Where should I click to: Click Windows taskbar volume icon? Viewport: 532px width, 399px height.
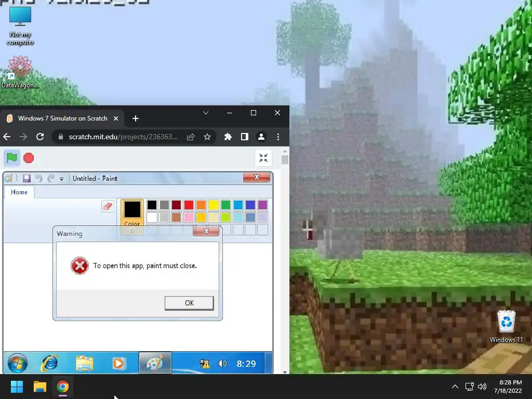pyautogui.click(x=482, y=387)
